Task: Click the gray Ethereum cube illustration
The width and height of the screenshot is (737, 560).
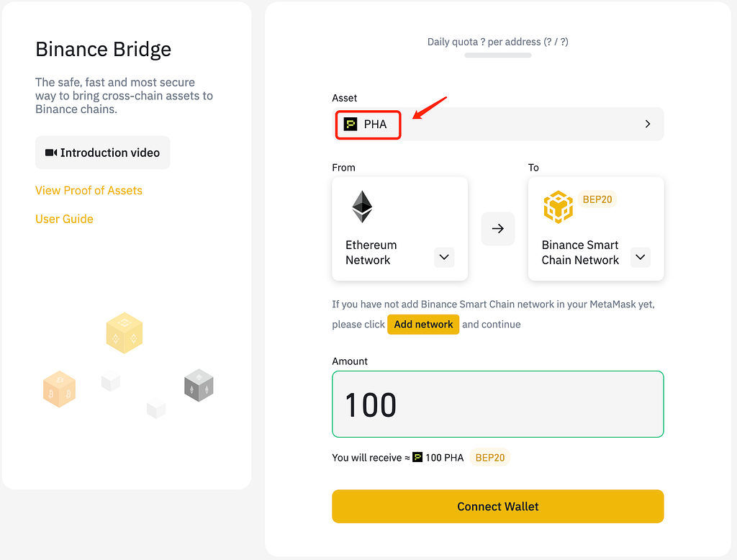Action: click(x=199, y=384)
